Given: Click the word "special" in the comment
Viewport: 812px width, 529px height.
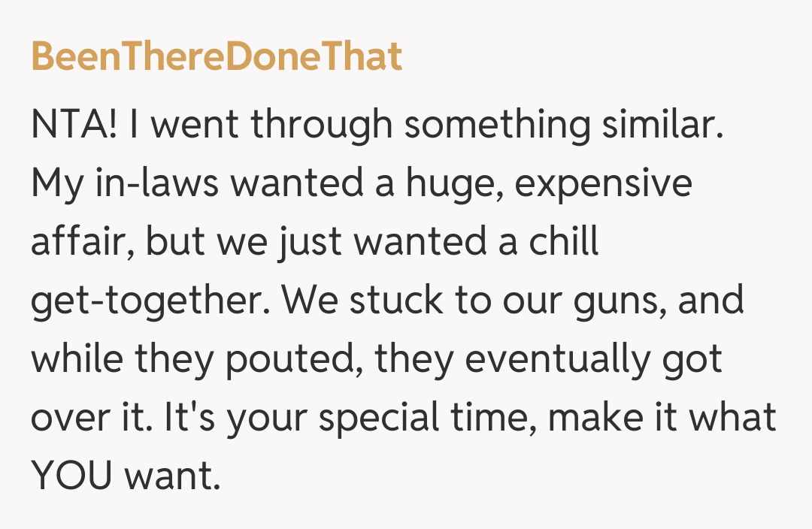Looking at the screenshot, I should (x=382, y=419).
